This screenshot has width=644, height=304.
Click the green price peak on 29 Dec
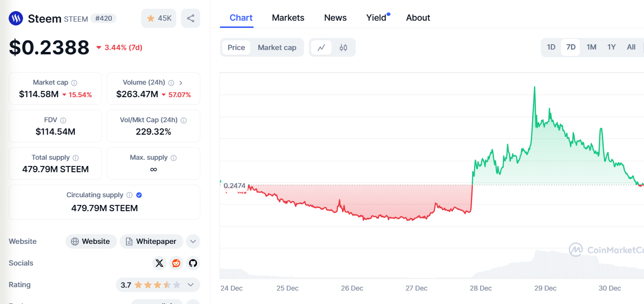coord(535,88)
